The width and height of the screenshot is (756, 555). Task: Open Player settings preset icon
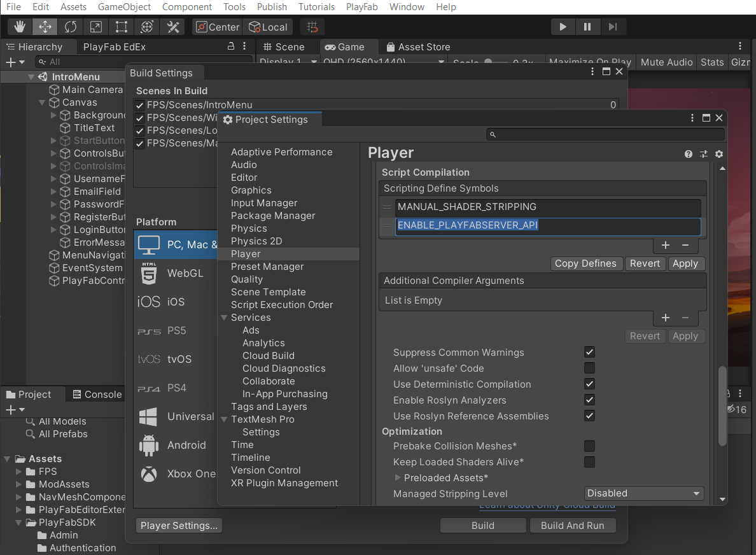(704, 154)
